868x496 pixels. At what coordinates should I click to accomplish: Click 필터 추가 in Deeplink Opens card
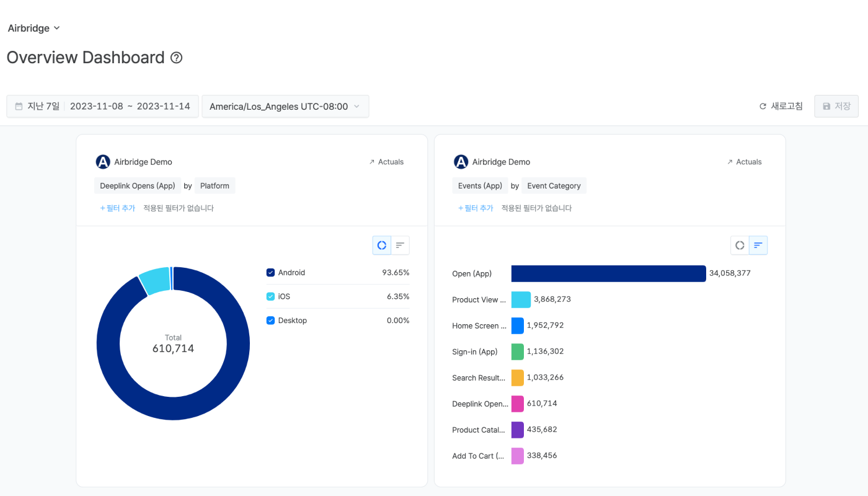tap(118, 208)
